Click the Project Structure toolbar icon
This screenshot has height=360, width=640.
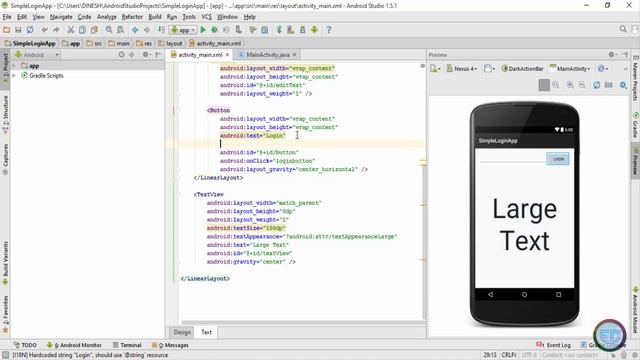(x=264, y=30)
